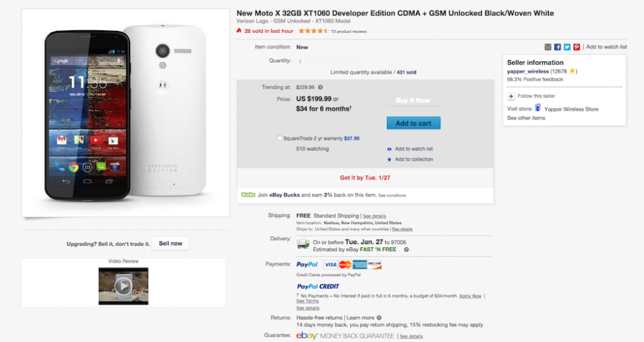The width and height of the screenshot is (644, 342).
Task: Click the help icon next to Learn more
Action: click(379, 318)
